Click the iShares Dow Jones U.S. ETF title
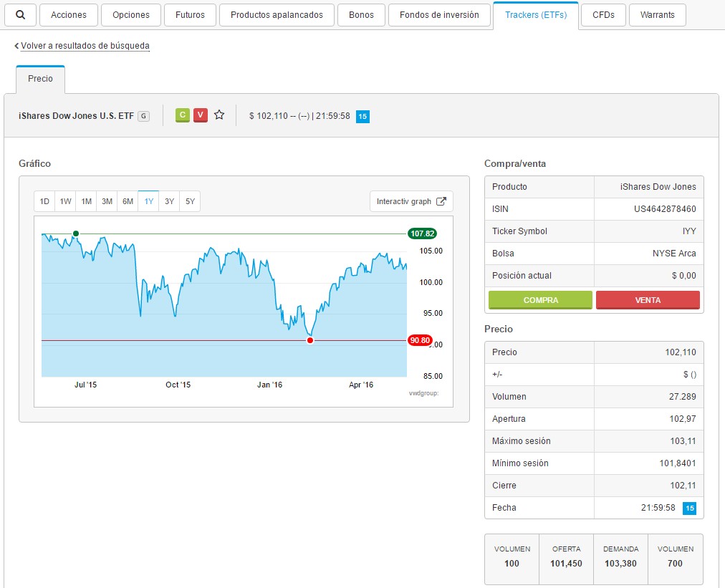 [x=76, y=116]
